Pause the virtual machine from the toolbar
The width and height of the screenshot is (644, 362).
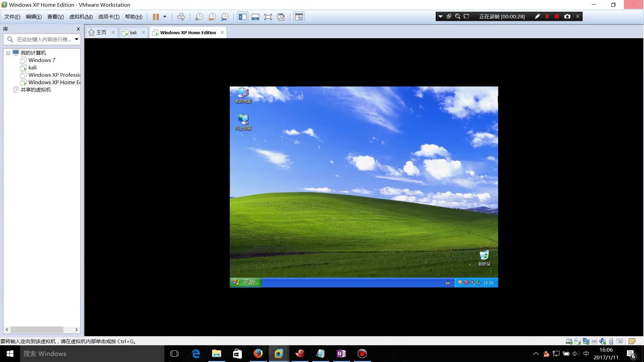pyautogui.click(x=156, y=17)
